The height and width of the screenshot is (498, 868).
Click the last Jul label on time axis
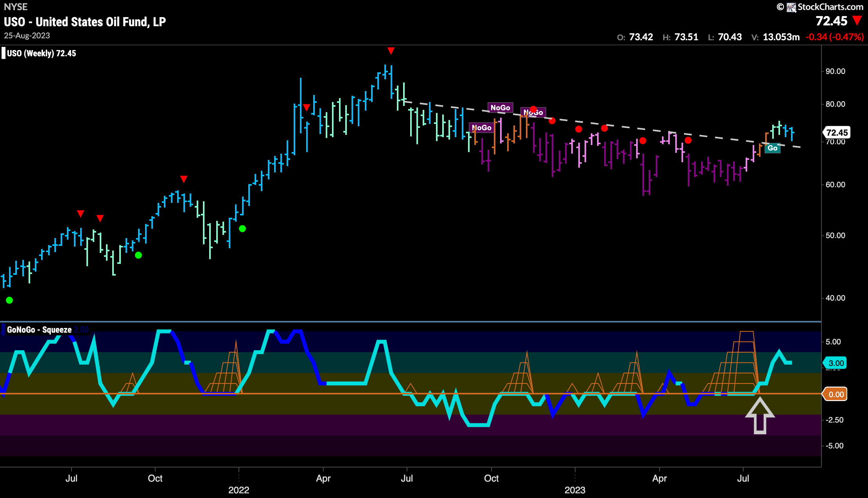(743, 478)
